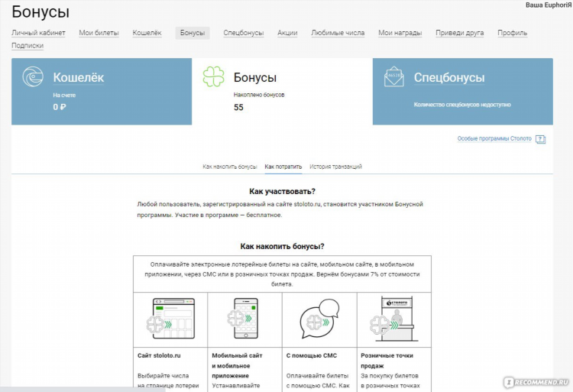The width and height of the screenshot is (573, 392).
Task: Click Мобильный сайт и мобильное приложение title
Action: 237,365
